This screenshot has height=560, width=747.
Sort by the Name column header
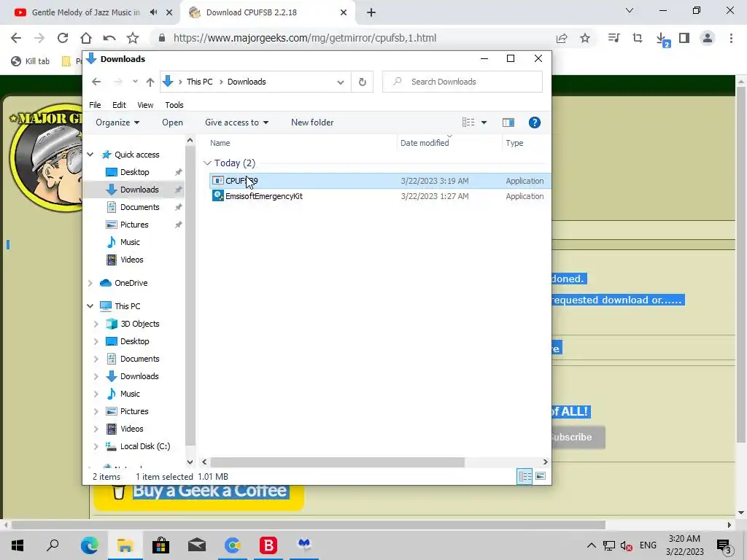220,143
